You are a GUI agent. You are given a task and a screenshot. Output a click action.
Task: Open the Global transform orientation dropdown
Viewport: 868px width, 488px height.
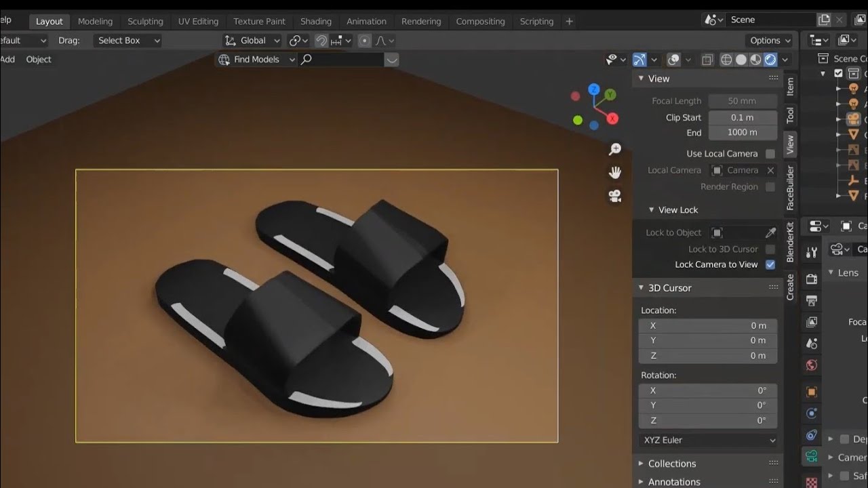[252, 41]
